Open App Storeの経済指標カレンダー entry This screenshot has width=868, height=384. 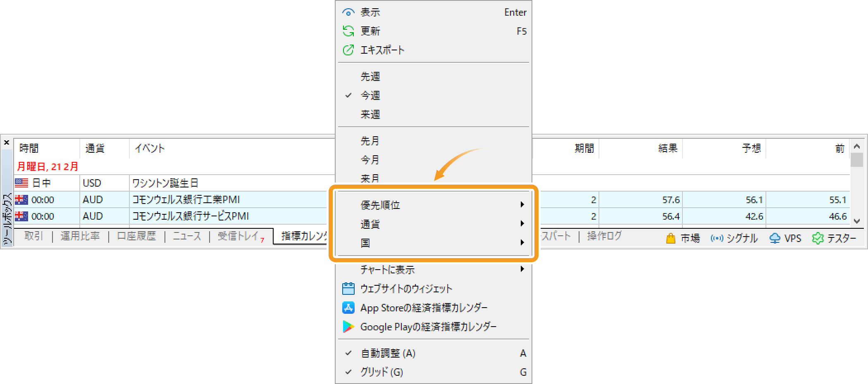[433, 308]
